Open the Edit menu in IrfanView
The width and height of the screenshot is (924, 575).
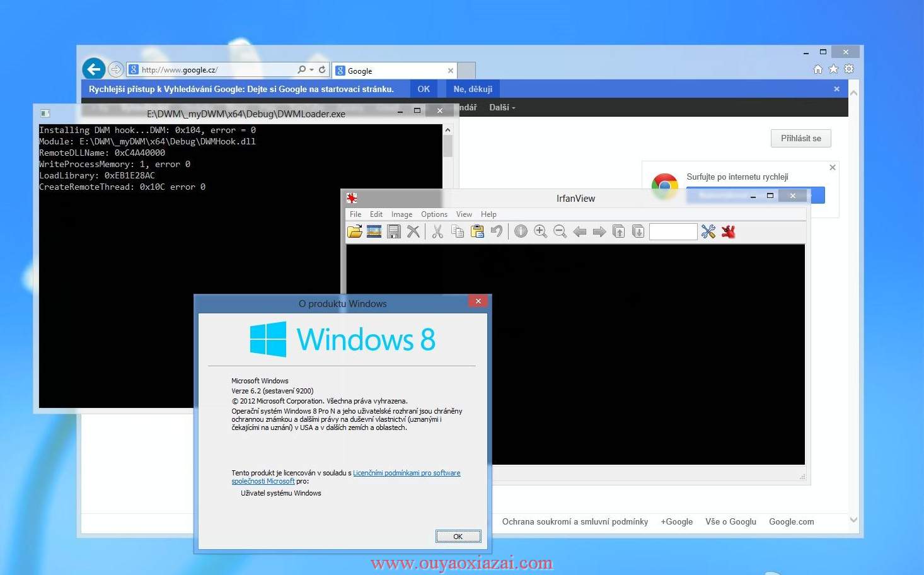(x=376, y=214)
